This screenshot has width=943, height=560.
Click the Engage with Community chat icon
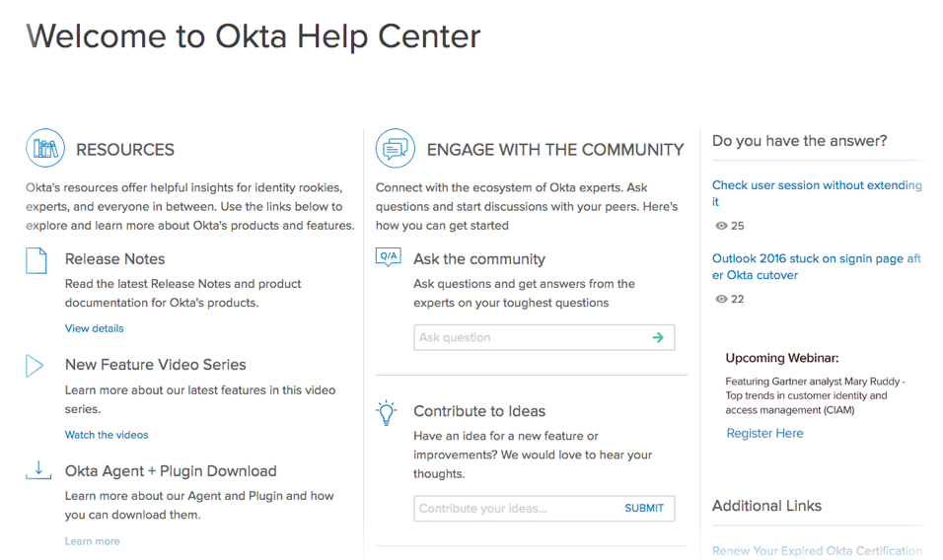point(396,149)
